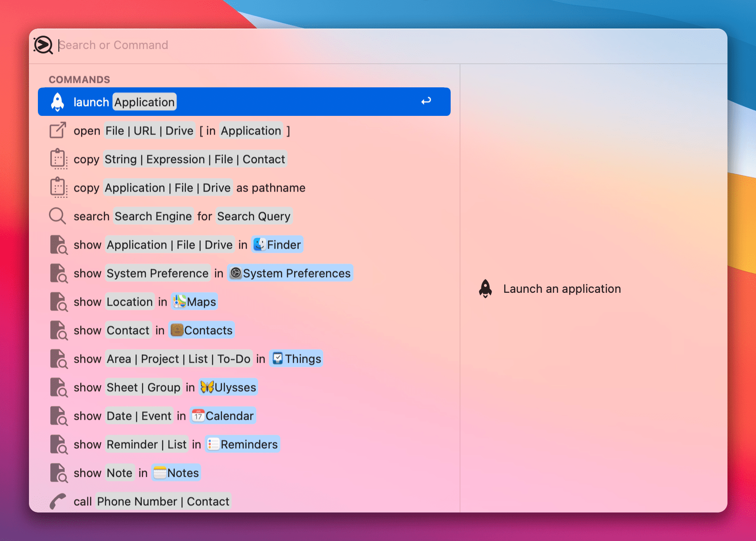Click the 'Application' placeholder in the launch row

[144, 102]
